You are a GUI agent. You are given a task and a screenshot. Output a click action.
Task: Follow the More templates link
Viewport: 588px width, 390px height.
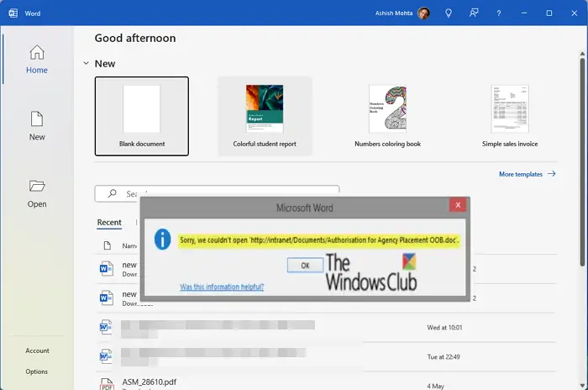pos(528,174)
